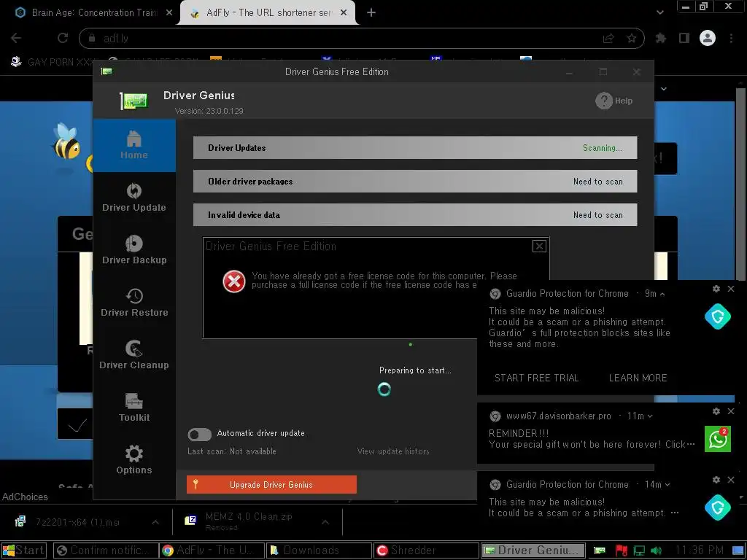Switch to Confirm notific... taskbar window
The height and width of the screenshot is (560, 747).
pyautogui.click(x=106, y=551)
